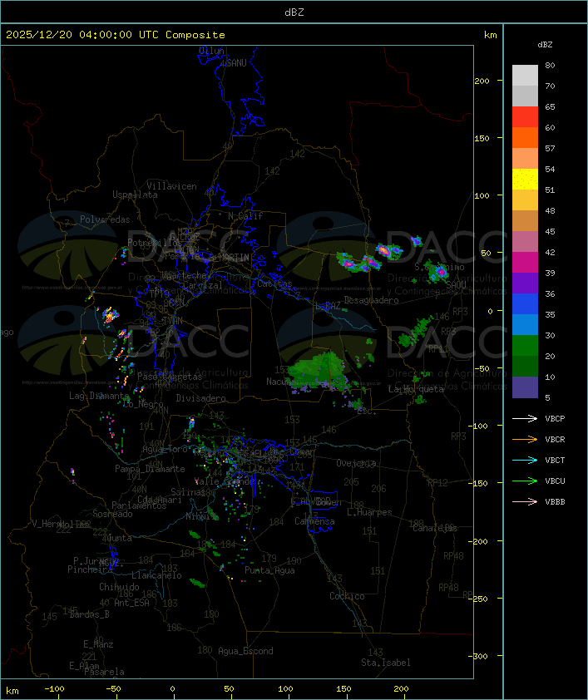Click the Villavicen map label
The height and width of the screenshot is (700, 588).
click(x=172, y=186)
